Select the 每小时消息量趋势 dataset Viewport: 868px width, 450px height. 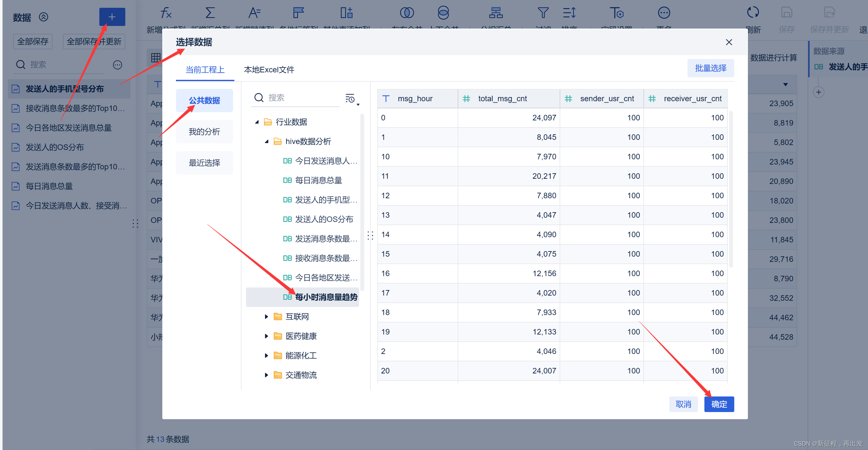(302, 297)
